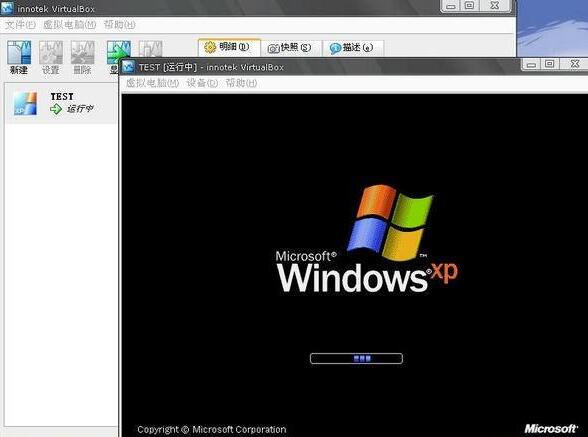The image size is (588, 437).
Task: Click the greyed toolbar icon right of the arrow icon
Action: [151, 49]
